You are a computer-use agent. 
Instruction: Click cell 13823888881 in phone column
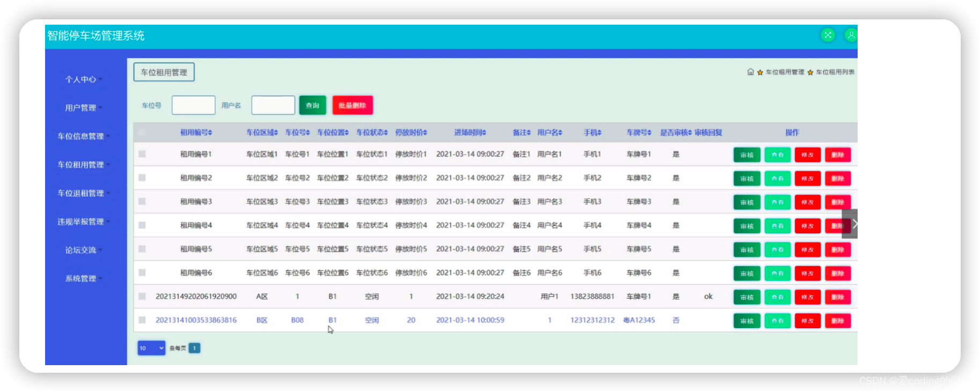click(x=593, y=296)
